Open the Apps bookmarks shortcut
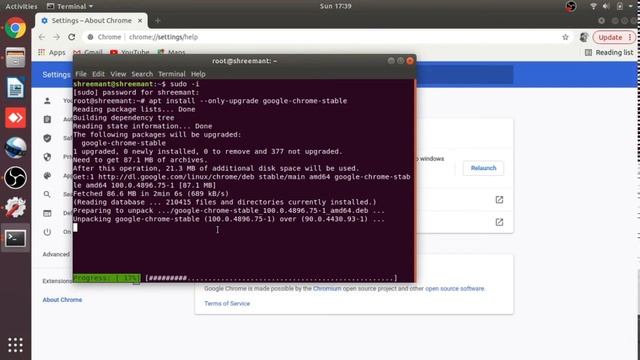640x360 pixels. coord(52,52)
